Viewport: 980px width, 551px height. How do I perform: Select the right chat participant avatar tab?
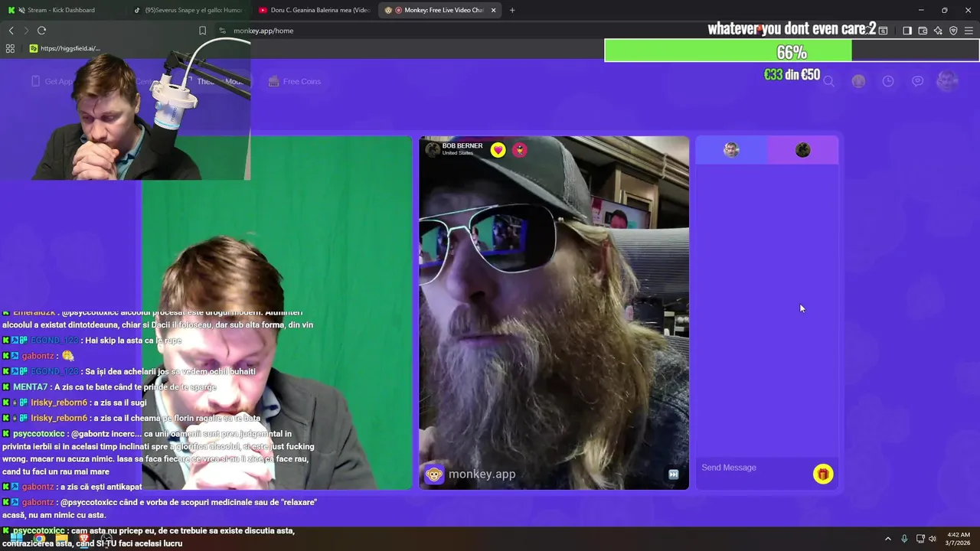point(802,150)
